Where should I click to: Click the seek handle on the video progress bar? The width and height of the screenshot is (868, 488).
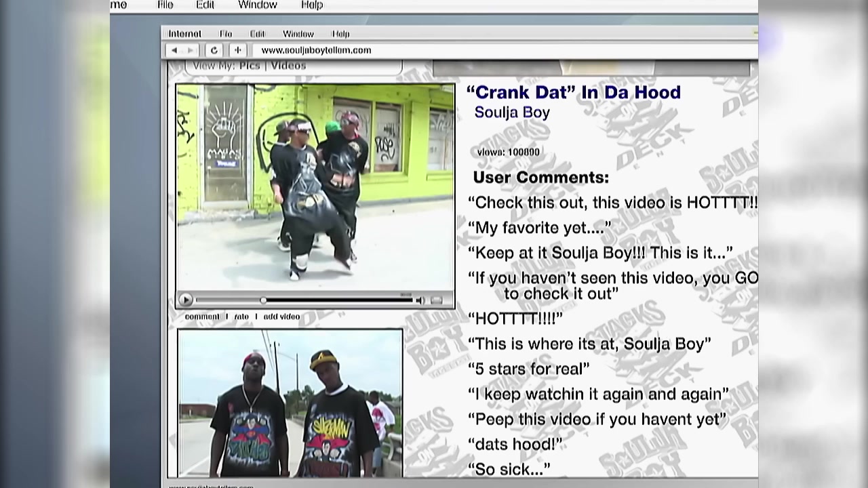263,300
